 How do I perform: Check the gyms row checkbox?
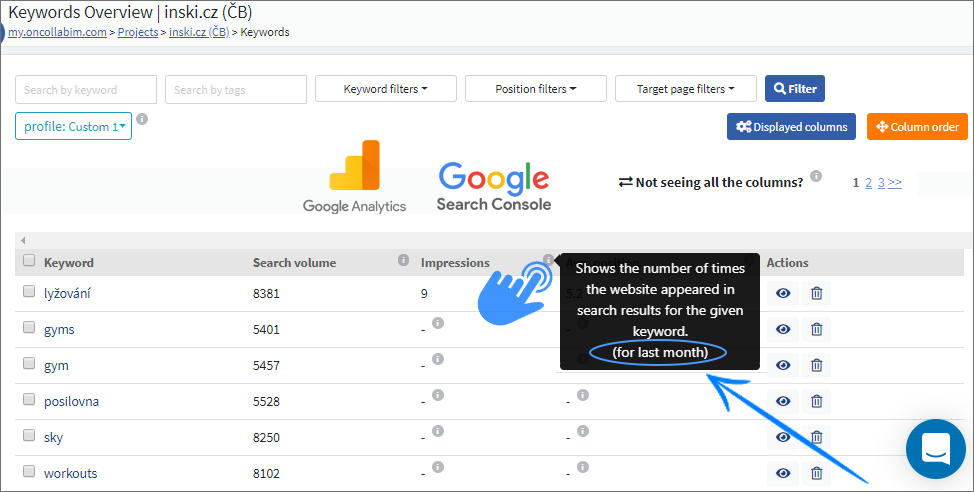pos(29,327)
